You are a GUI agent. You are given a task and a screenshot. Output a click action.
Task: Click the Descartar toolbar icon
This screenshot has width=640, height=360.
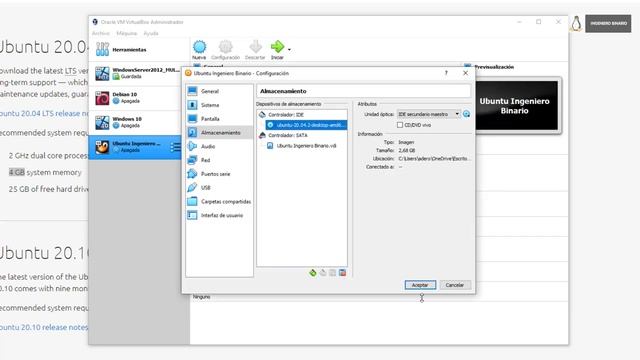tap(256, 47)
